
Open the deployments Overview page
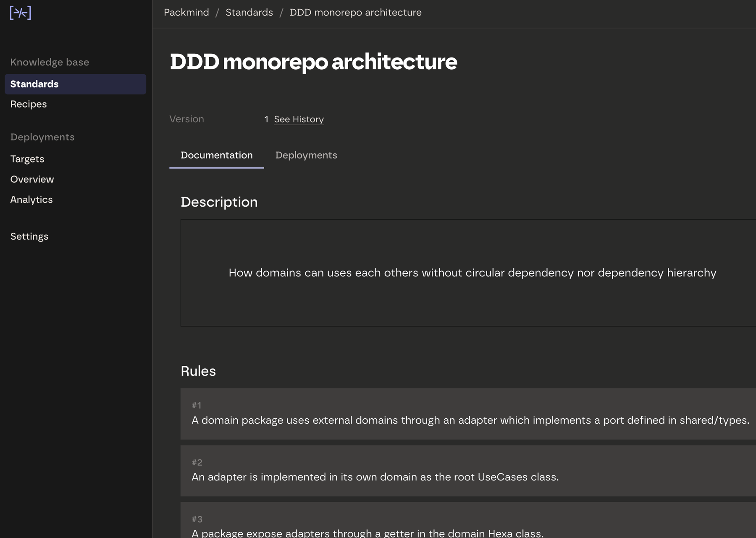(x=32, y=179)
